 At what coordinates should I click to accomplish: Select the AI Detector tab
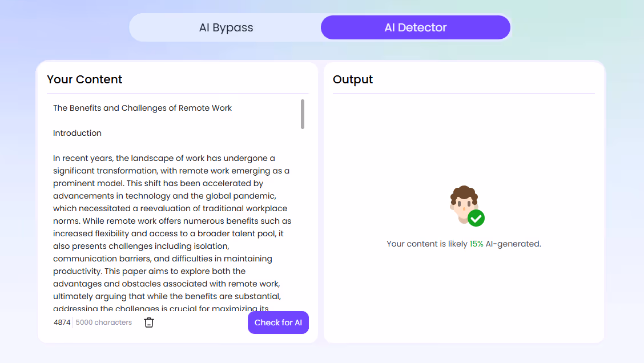point(415,27)
